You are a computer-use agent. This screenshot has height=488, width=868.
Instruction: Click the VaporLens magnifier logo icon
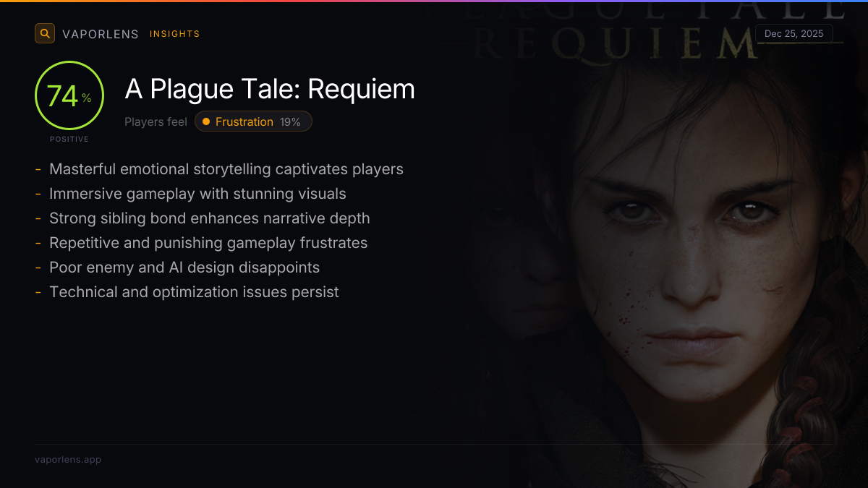(45, 33)
